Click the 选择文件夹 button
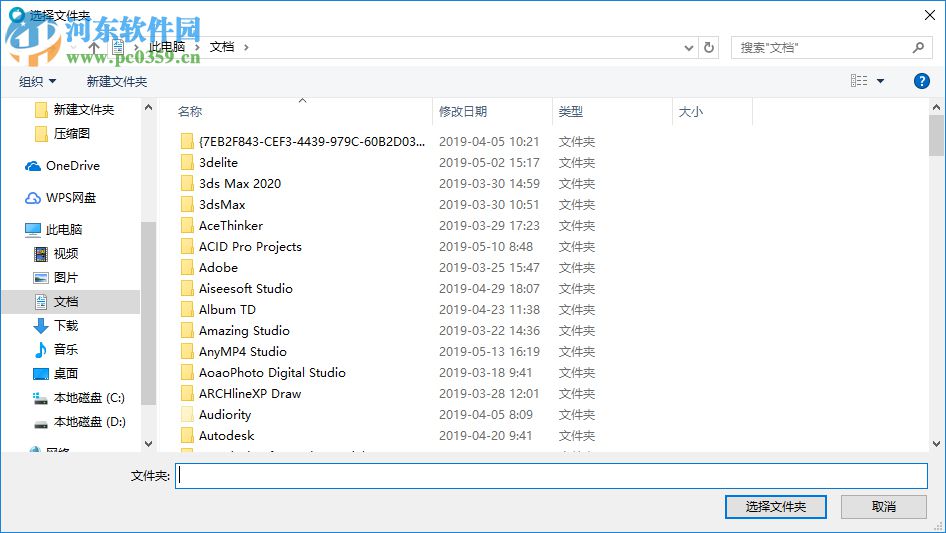This screenshot has width=946, height=533. tap(775, 506)
